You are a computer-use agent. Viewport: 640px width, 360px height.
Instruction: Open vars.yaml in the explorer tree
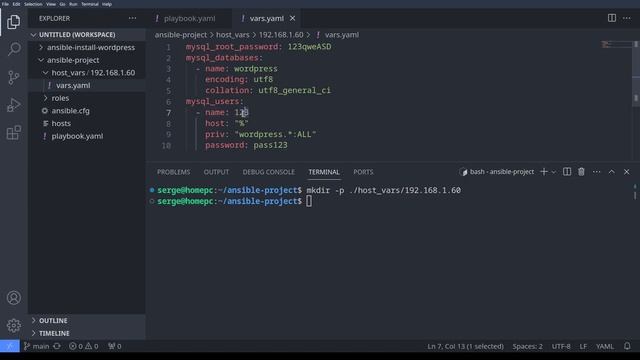(87, 85)
